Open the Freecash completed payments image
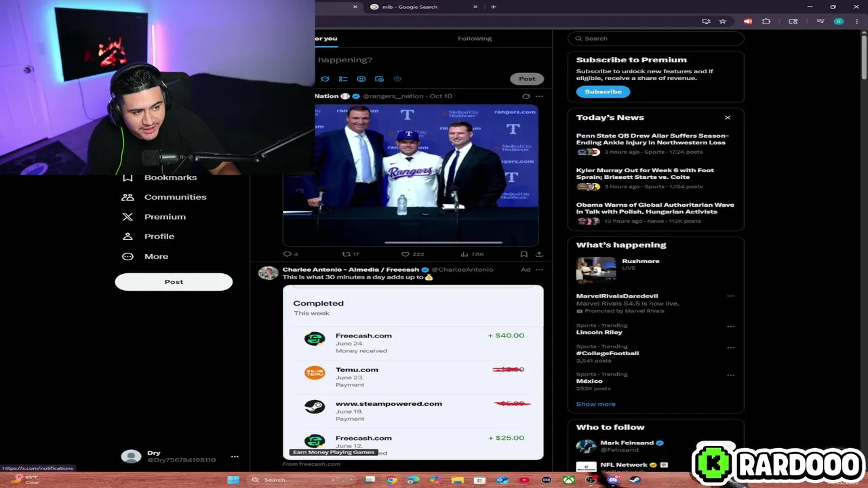Viewport: 868px width, 488px height. point(413,373)
